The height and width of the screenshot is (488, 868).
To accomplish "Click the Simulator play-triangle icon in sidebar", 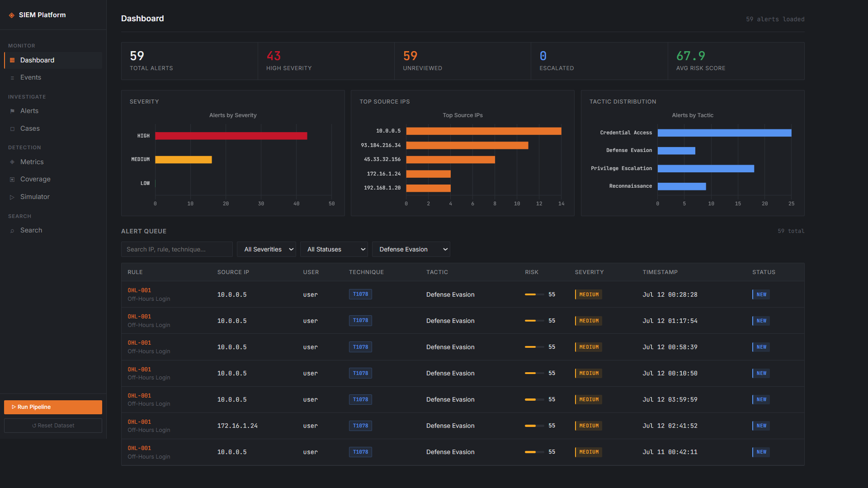I will (x=12, y=197).
